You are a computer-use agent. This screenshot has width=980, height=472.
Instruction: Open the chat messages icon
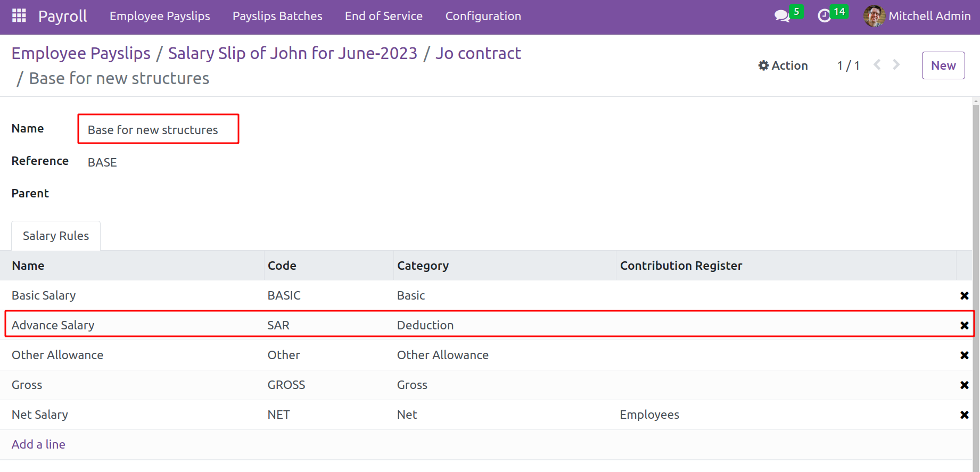781,16
